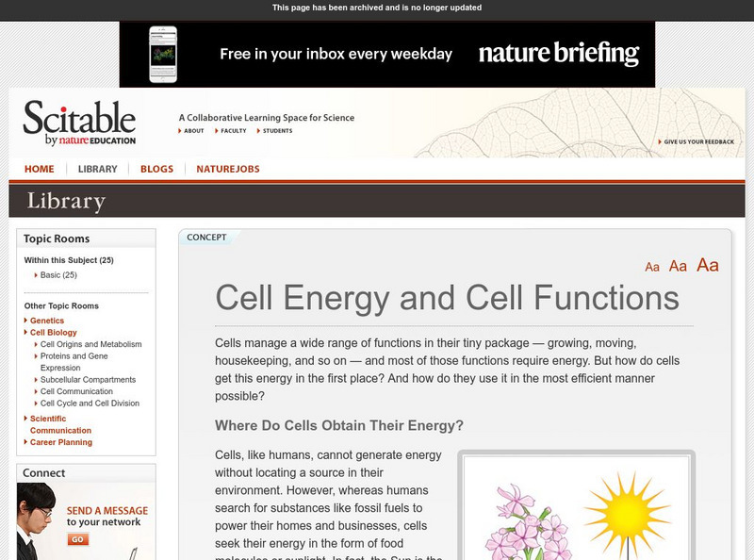
Task: Select the largest Aa font size
Action: pos(708,265)
